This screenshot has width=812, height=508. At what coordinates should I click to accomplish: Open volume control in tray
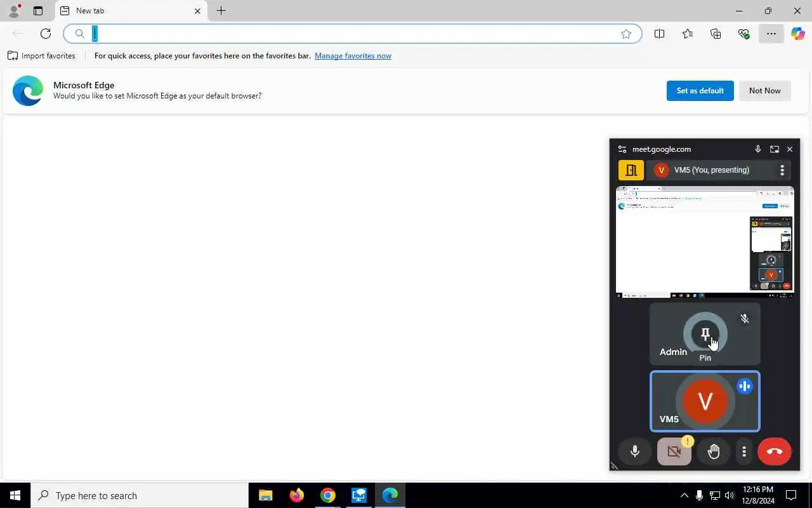click(730, 495)
